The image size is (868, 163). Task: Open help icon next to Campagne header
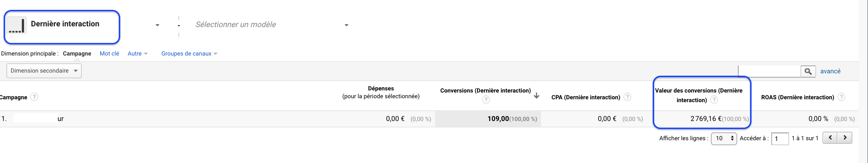34,97
